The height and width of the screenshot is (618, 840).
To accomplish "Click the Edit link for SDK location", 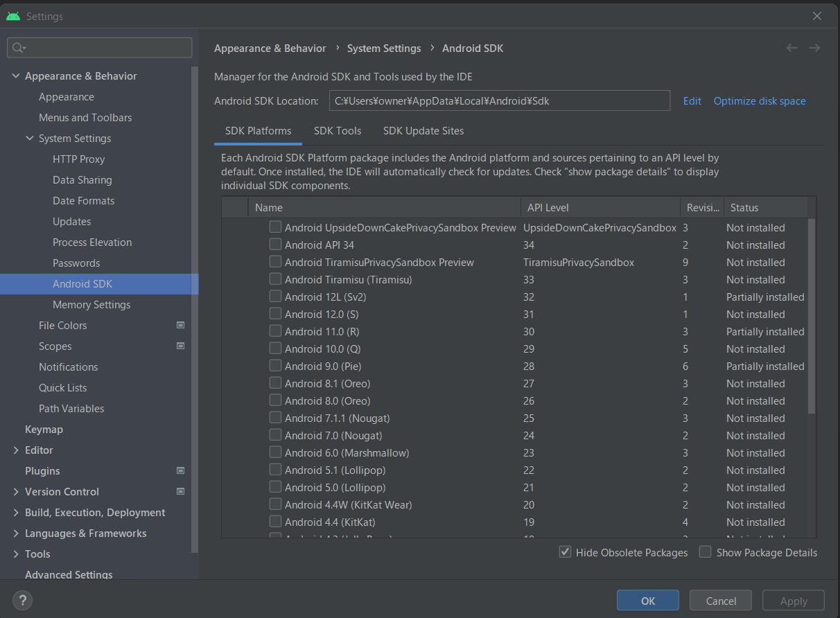I will click(x=692, y=100).
